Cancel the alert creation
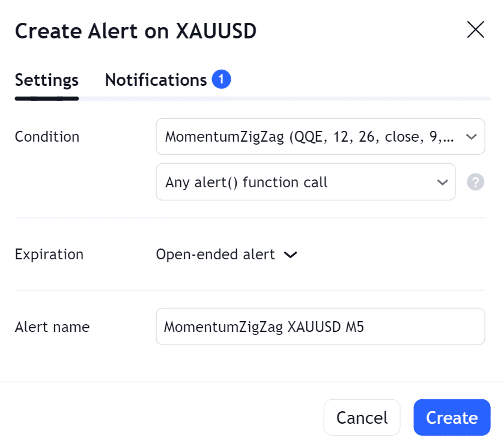The width and height of the screenshot is (504, 446). click(362, 417)
